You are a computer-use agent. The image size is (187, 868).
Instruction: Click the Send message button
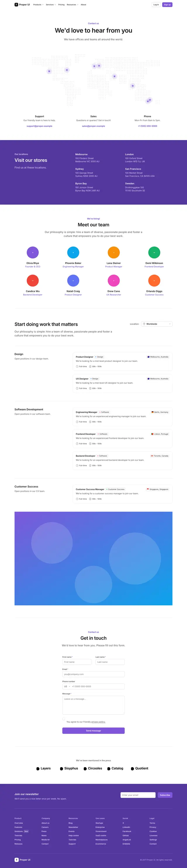[x=93, y=730]
